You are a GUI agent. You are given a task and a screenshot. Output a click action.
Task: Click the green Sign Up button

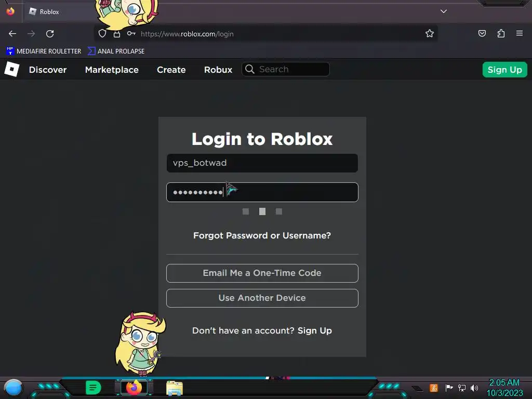coord(504,70)
